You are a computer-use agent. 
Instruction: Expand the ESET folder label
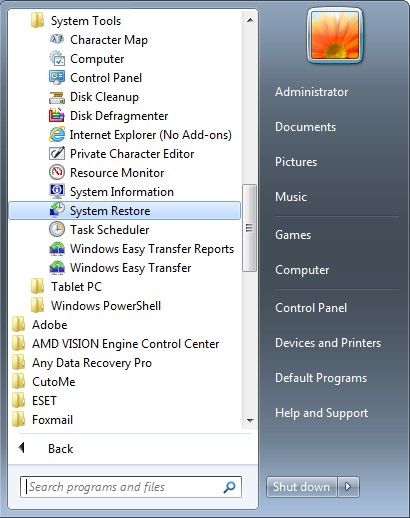(44, 401)
